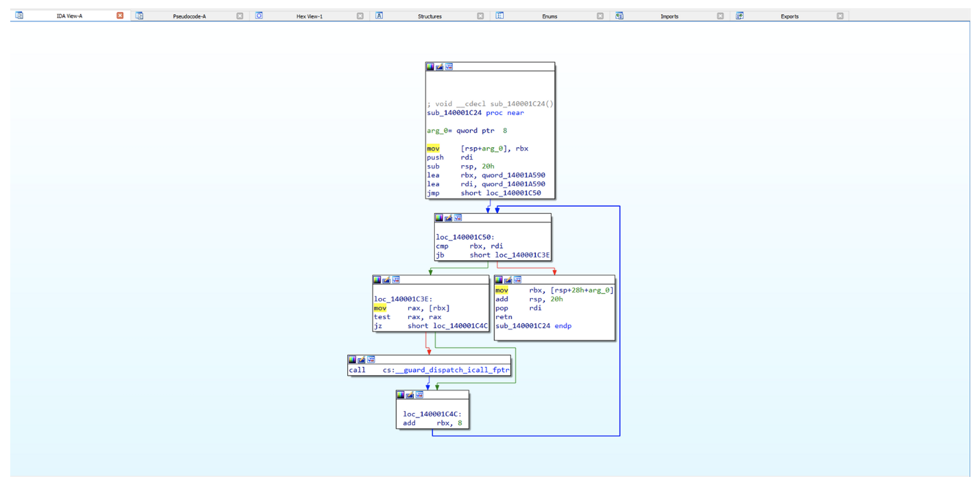
Task: Click the instruction 'jz short loc_140001C4C'
Action: [x=431, y=326]
